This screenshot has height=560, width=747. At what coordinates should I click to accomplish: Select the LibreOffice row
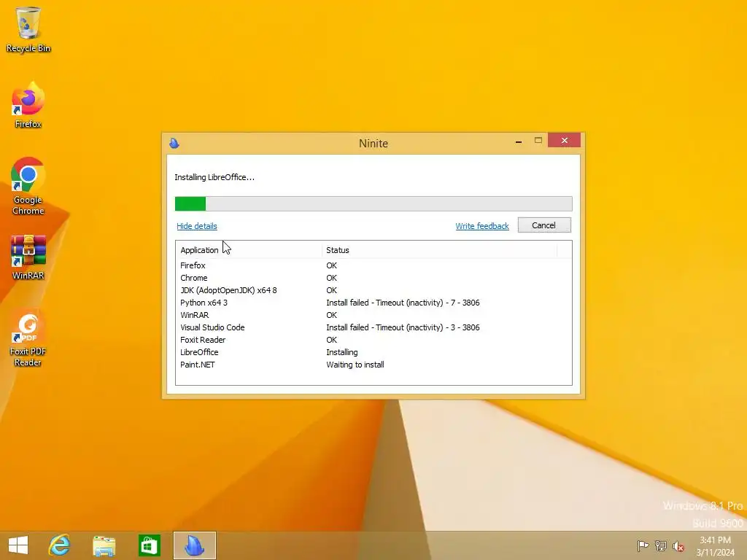tap(373, 352)
